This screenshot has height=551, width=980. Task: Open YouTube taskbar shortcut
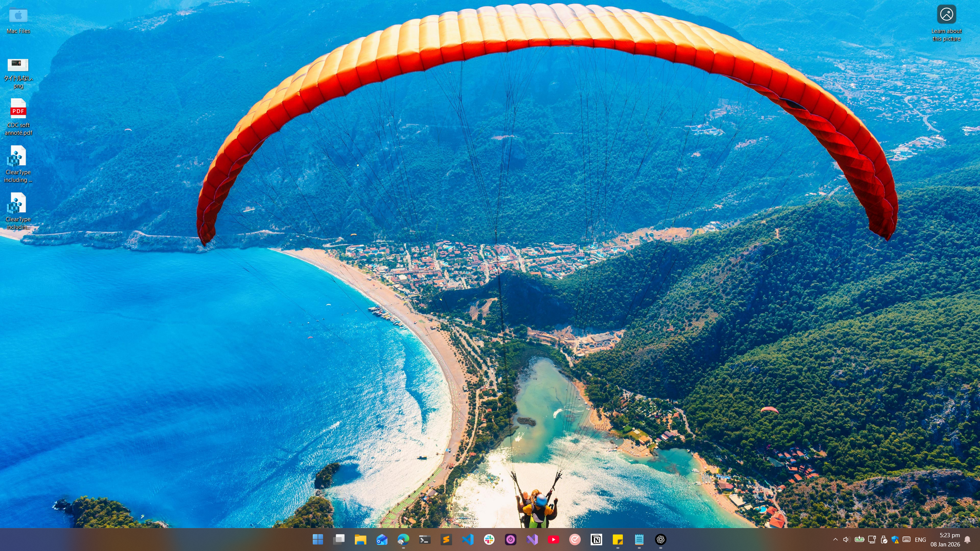[553, 540]
